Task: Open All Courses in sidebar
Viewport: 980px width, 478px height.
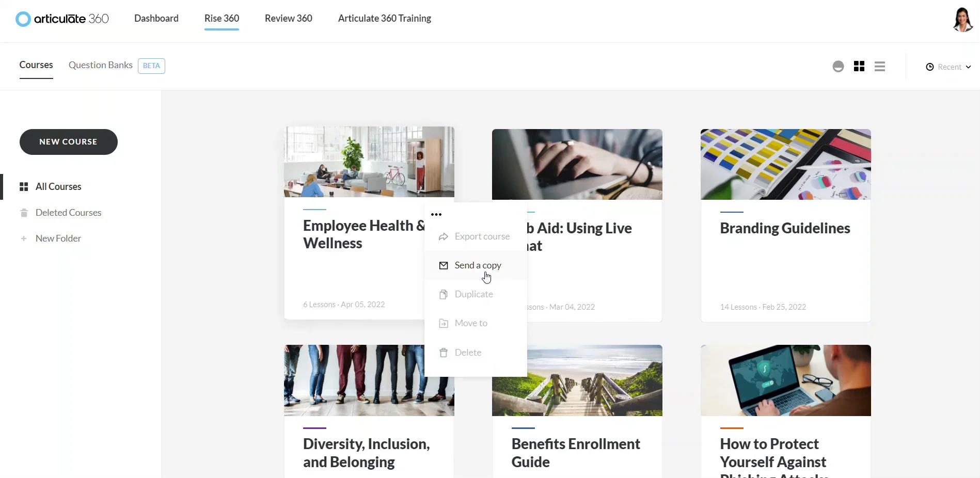Action: pos(51,187)
